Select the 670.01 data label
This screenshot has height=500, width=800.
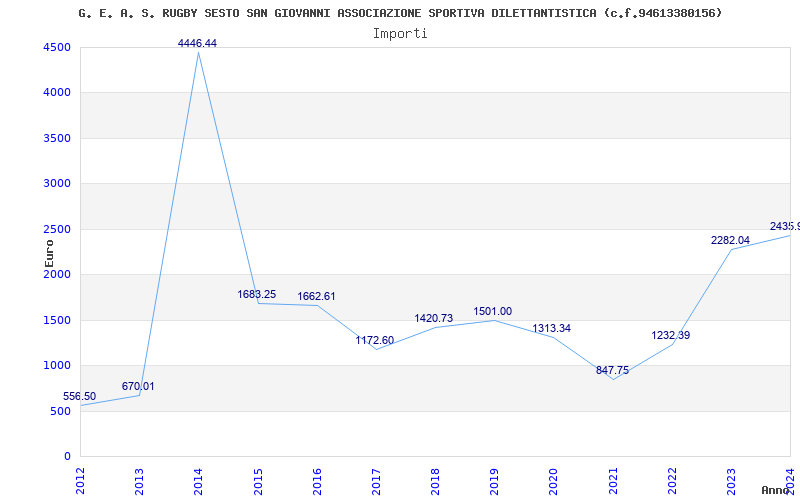click(x=138, y=386)
